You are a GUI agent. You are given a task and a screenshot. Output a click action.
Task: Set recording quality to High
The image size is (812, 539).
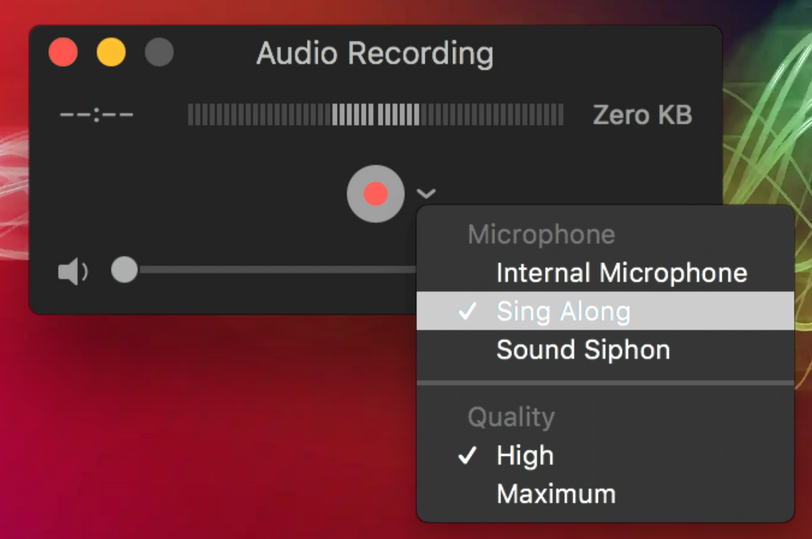click(x=605, y=456)
